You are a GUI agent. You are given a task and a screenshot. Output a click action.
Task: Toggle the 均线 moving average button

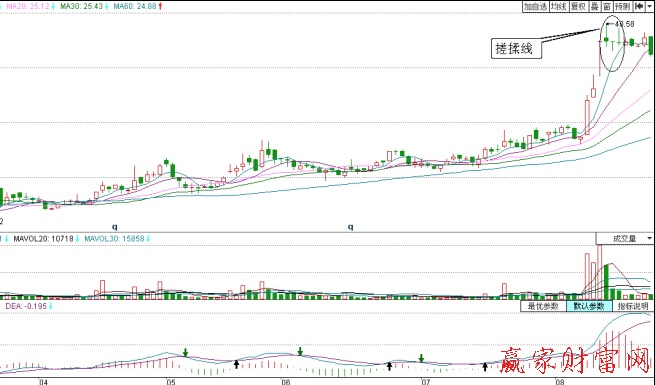559,6
